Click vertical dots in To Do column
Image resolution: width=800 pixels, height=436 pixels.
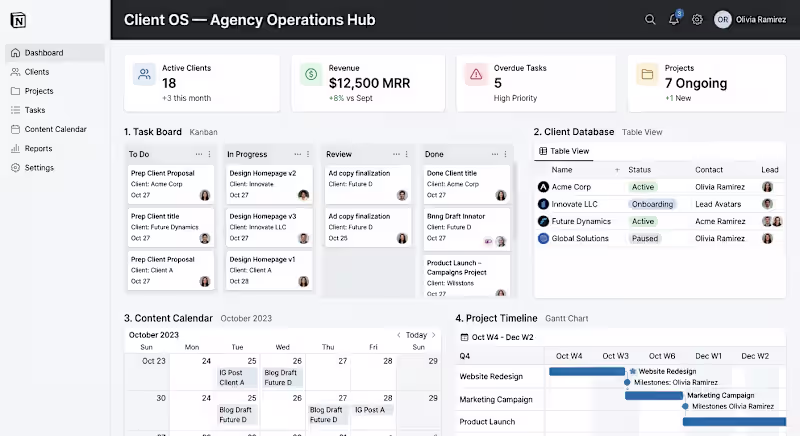pyautogui.click(x=209, y=154)
